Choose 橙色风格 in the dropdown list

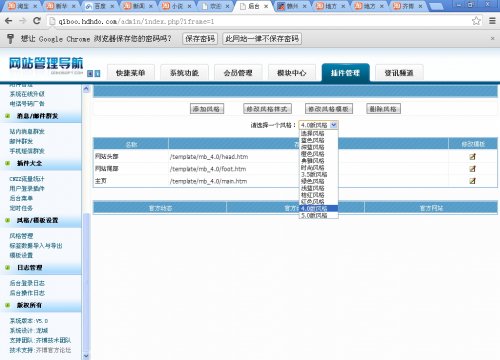pos(319,154)
